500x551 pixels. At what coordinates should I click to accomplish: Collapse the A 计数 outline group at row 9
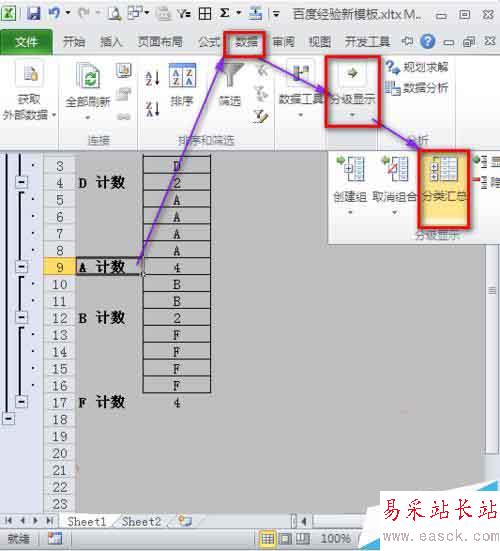(21, 267)
